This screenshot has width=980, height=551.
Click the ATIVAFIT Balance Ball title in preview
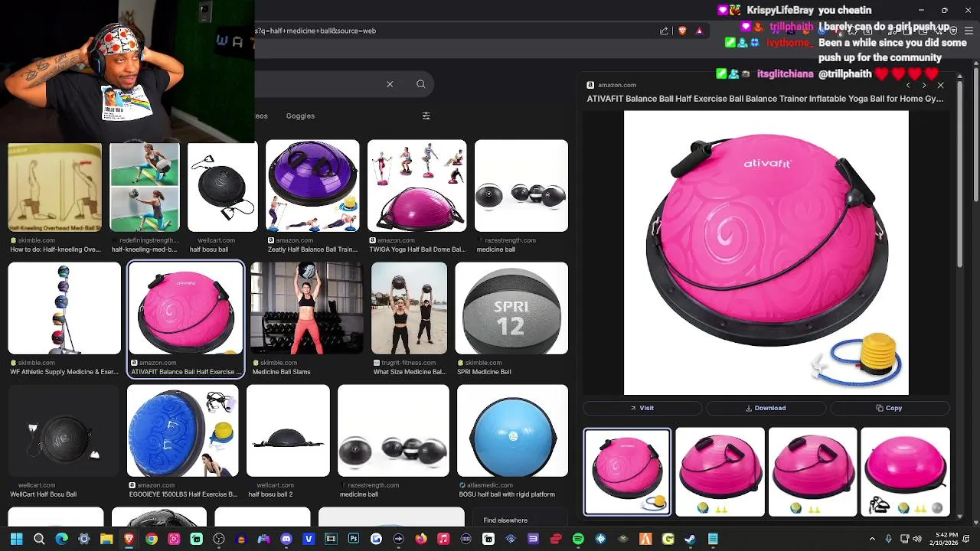(765, 99)
